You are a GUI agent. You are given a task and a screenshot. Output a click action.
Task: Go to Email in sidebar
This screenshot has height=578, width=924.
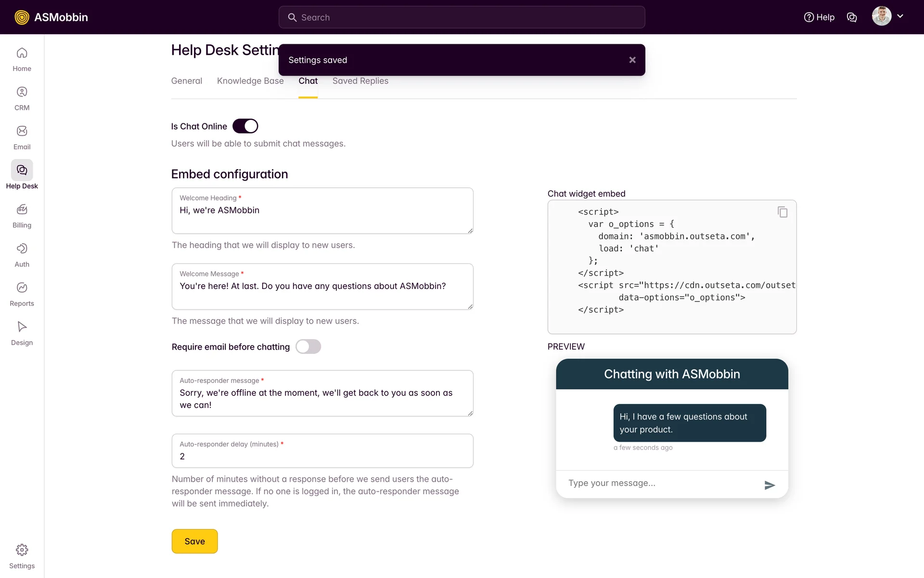coord(22,131)
